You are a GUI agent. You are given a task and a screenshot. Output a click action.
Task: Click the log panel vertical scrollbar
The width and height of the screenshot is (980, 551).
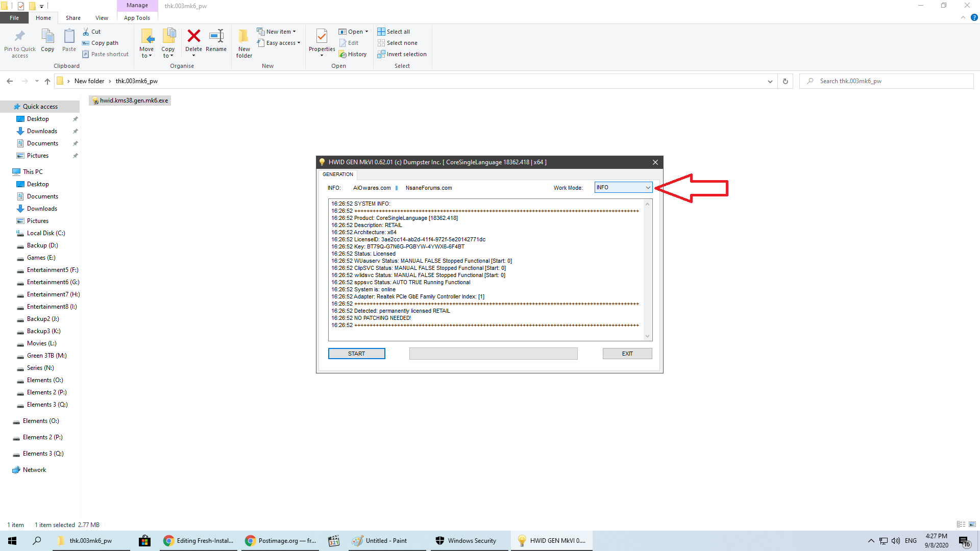coord(647,269)
